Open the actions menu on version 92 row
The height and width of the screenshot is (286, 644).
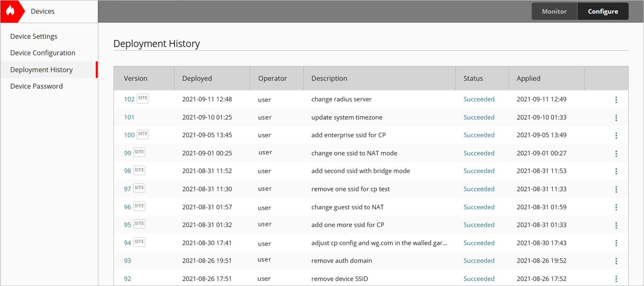(616, 279)
